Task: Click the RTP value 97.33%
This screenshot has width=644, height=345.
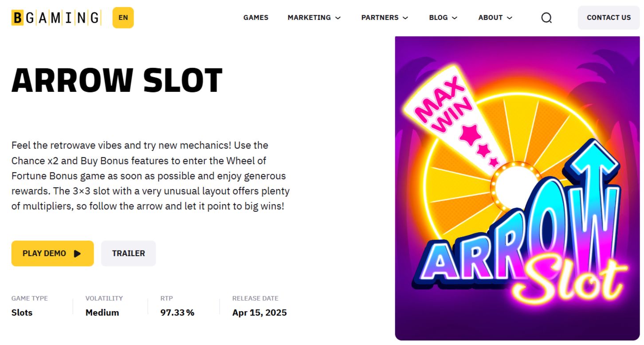Action: (177, 313)
